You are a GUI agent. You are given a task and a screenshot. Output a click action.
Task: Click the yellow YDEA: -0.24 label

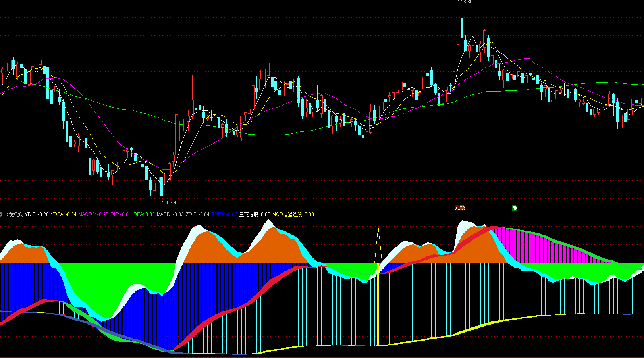64,214
